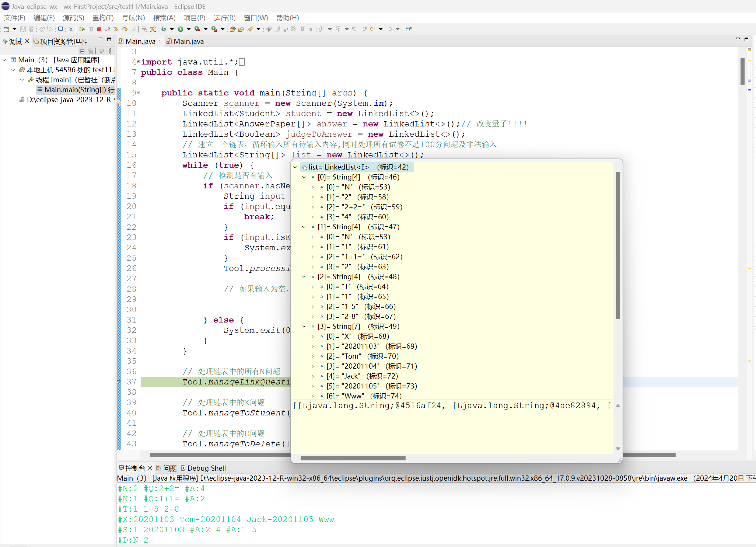Image resolution: width=756 pixels, height=547 pixels.
Task: Collapse the list= LinkedList<E> node in popup
Action: coord(295,167)
